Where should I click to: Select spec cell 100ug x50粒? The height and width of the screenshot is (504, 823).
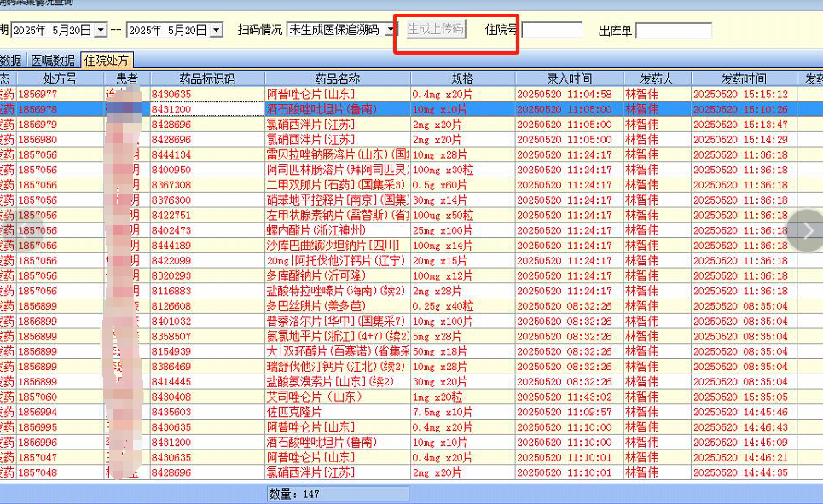pyautogui.click(x=462, y=215)
